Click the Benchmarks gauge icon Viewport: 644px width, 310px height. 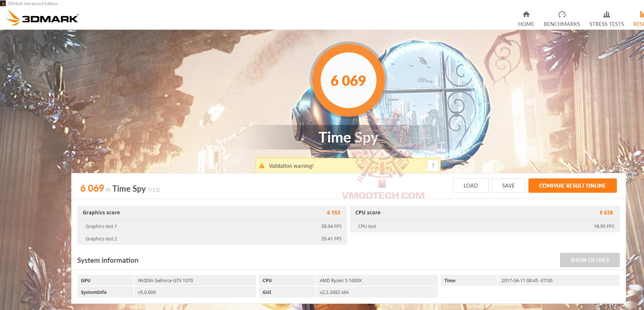point(562,14)
